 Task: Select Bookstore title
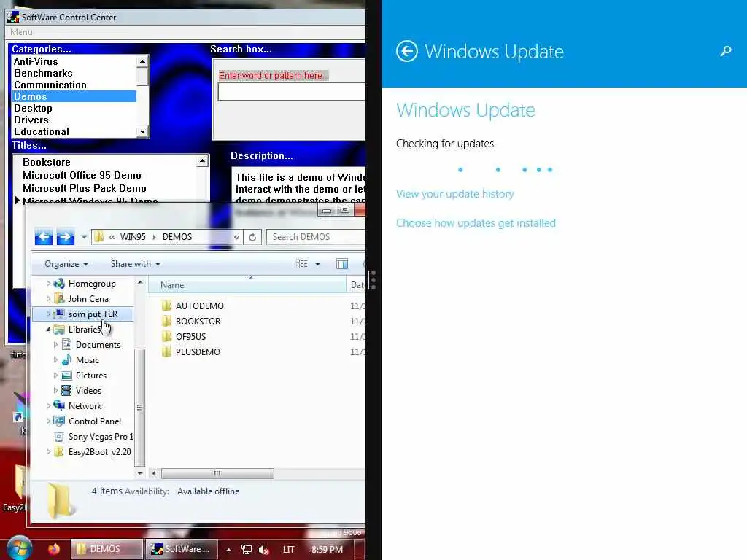[46, 162]
